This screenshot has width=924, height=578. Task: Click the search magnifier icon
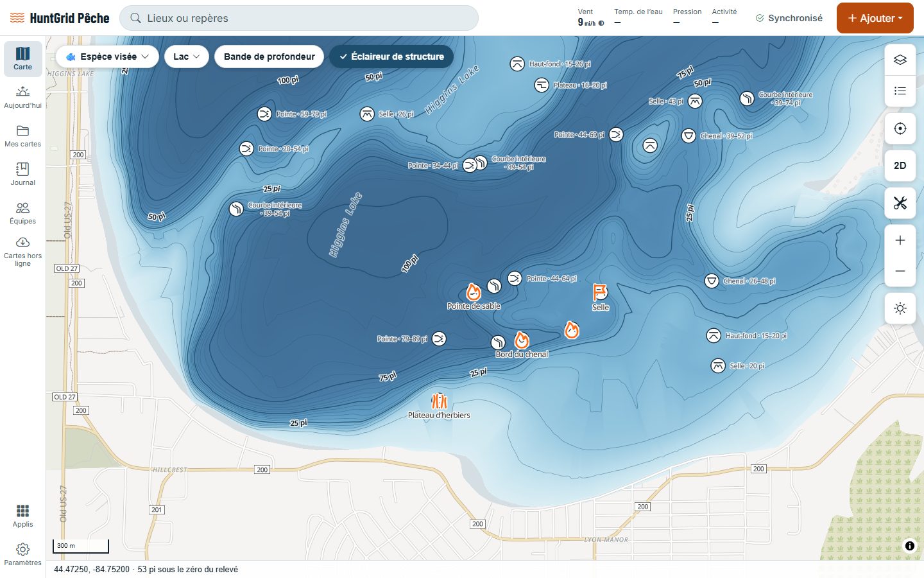[x=135, y=18]
